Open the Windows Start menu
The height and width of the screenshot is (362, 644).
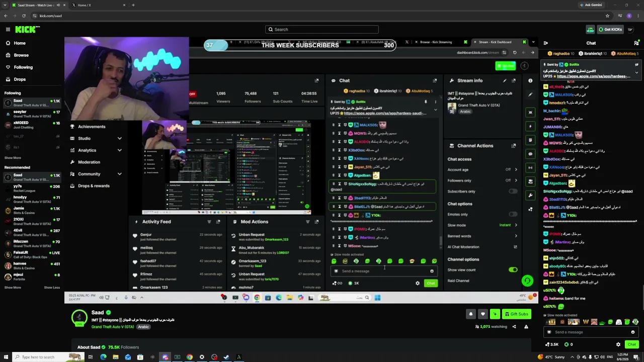6,357
